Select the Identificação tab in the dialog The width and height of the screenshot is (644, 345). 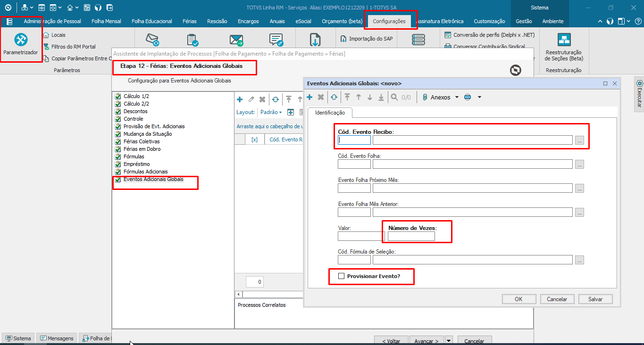330,113
